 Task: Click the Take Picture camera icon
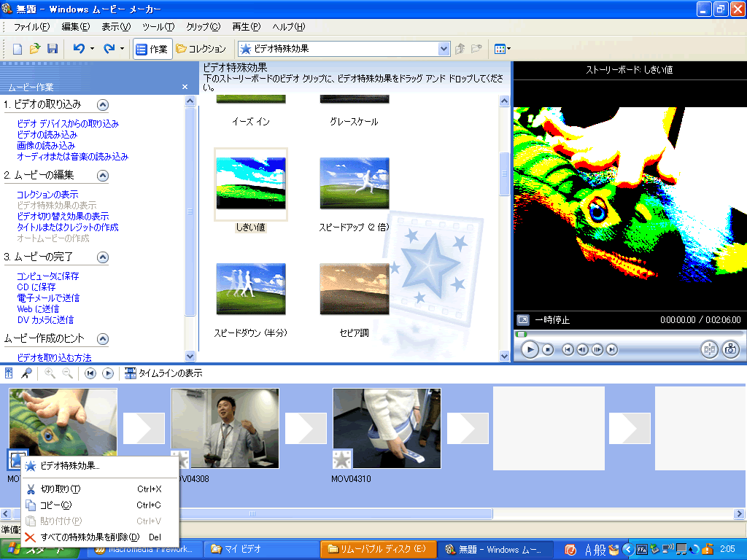coord(730,350)
